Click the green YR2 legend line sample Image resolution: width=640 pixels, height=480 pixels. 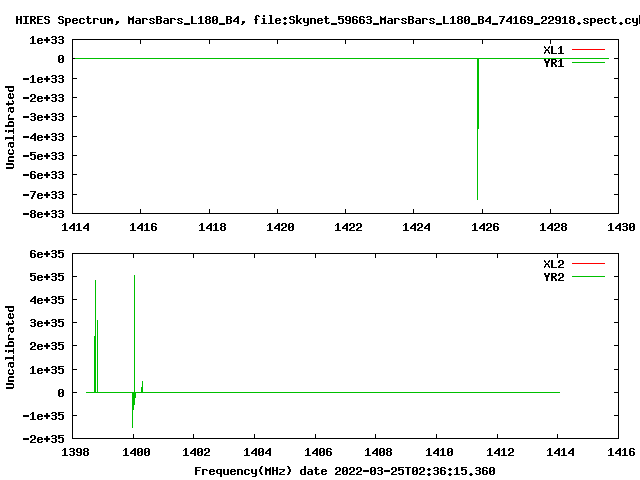[588, 277]
